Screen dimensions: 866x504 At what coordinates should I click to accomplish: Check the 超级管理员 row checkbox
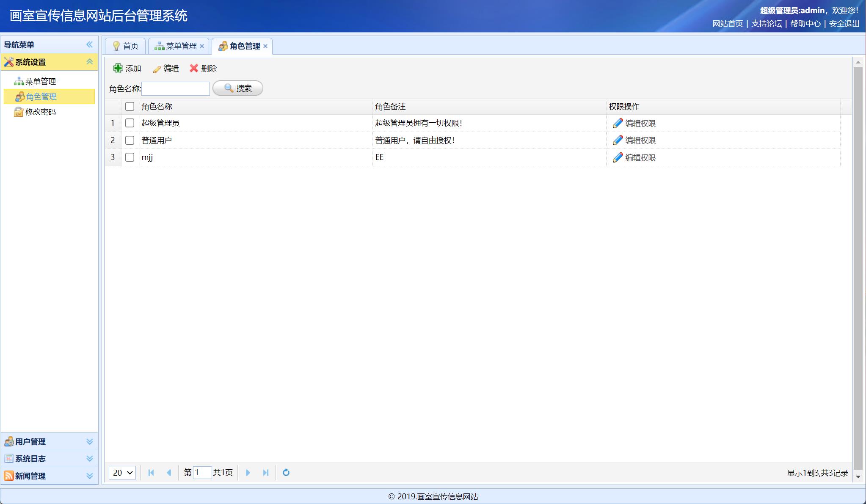130,123
